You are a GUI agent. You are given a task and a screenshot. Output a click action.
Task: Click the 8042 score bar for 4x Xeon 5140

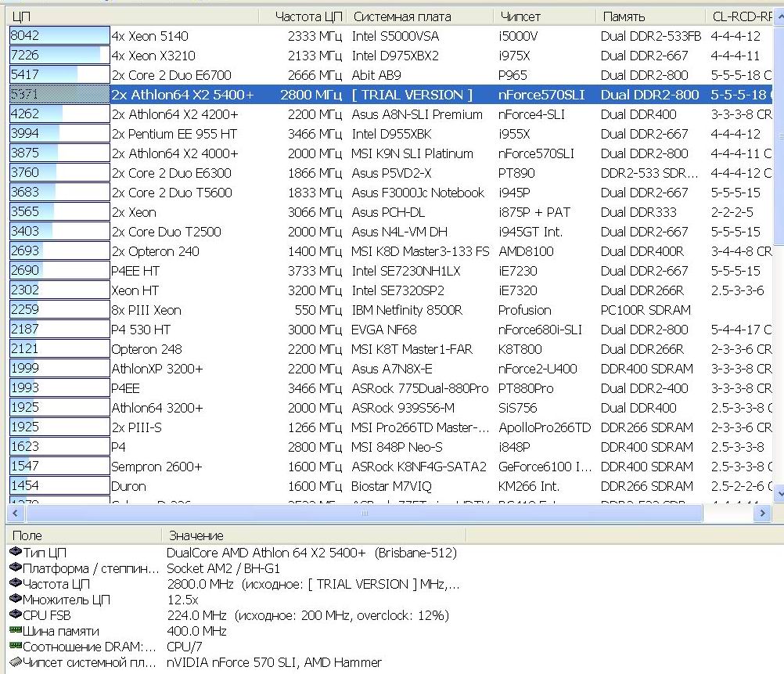(59, 36)
